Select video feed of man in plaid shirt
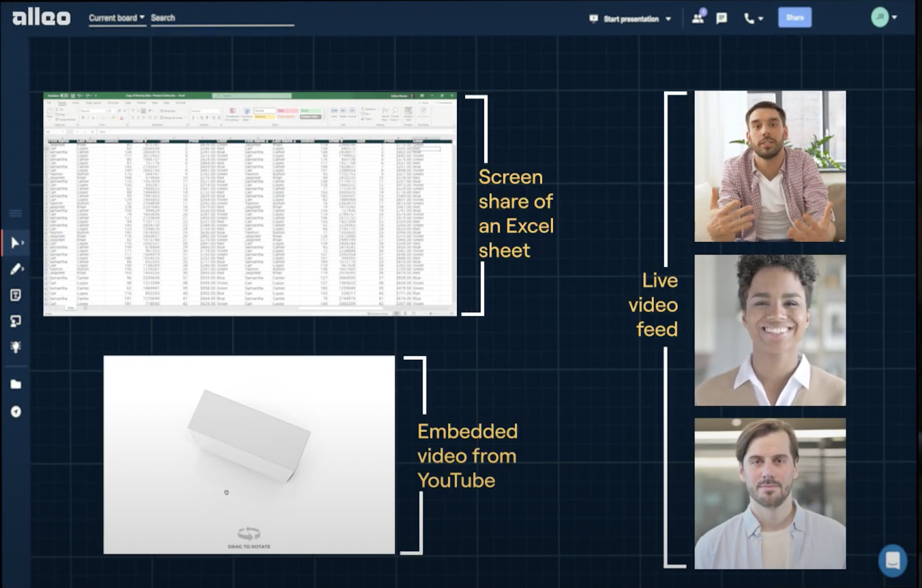The height and width of the screenshot is (588, 922). (x=770, y=166)
